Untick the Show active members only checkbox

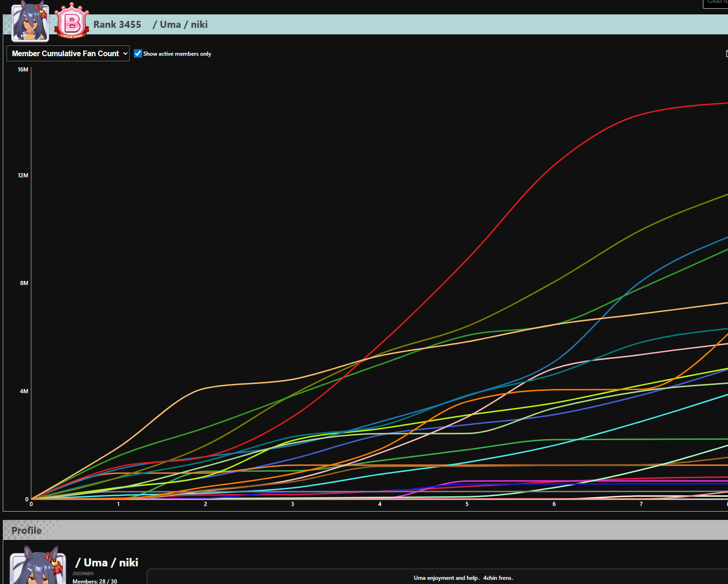[138, 53]
